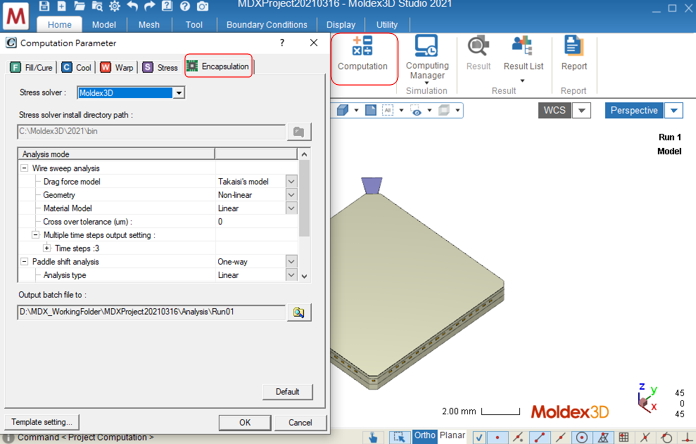The height and width of the screenshot is (444, 696).
Task: Click the save icon in quick access toolbar
Action: pos(46,6)
